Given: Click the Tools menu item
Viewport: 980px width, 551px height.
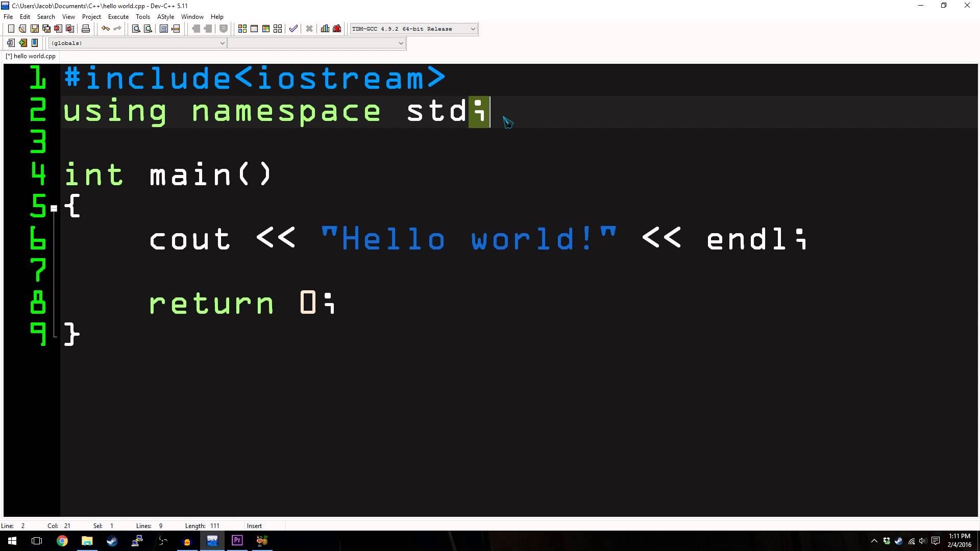Looking at the screenshot, I should tap(142, 16).
